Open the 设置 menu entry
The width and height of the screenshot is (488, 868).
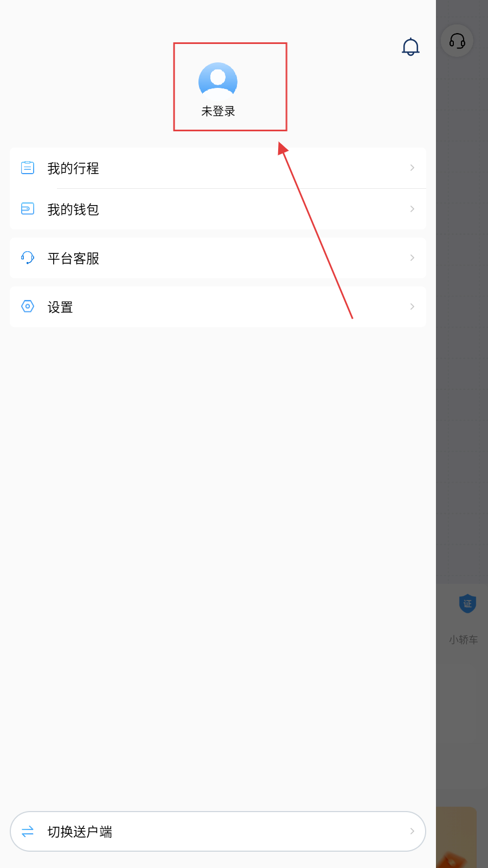click(x=218, y=307)
